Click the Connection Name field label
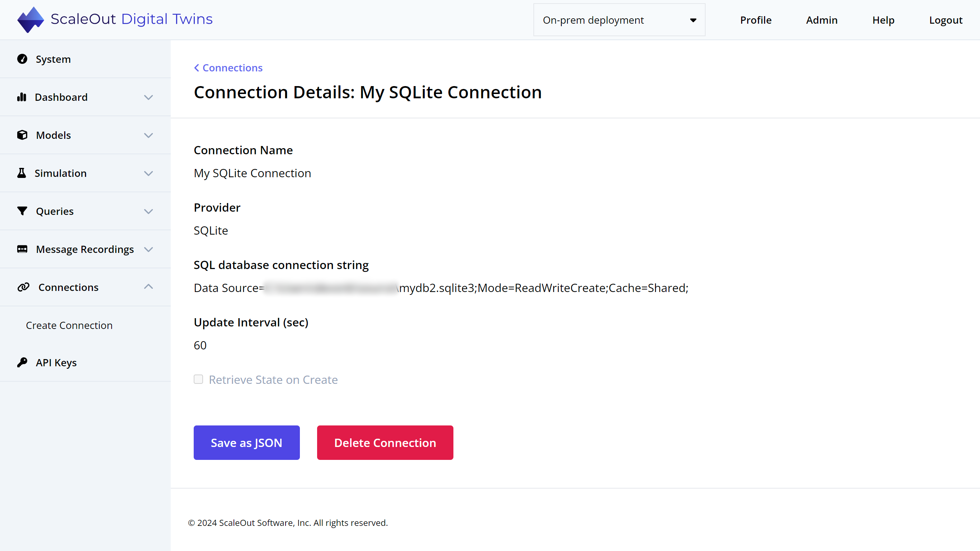980x551 pixels. [x=243, y=150]
